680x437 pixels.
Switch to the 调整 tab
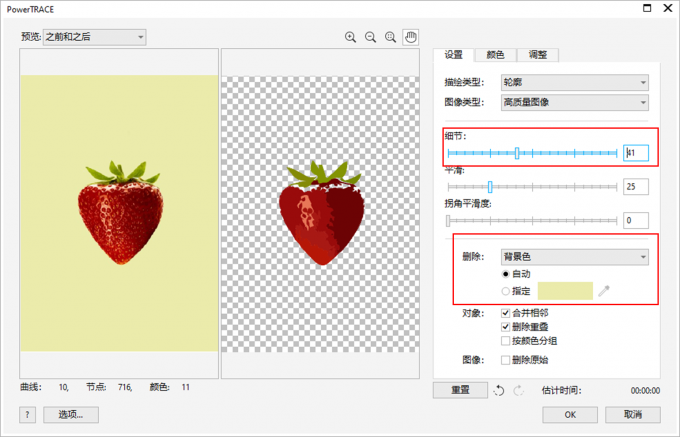[538, 55]
